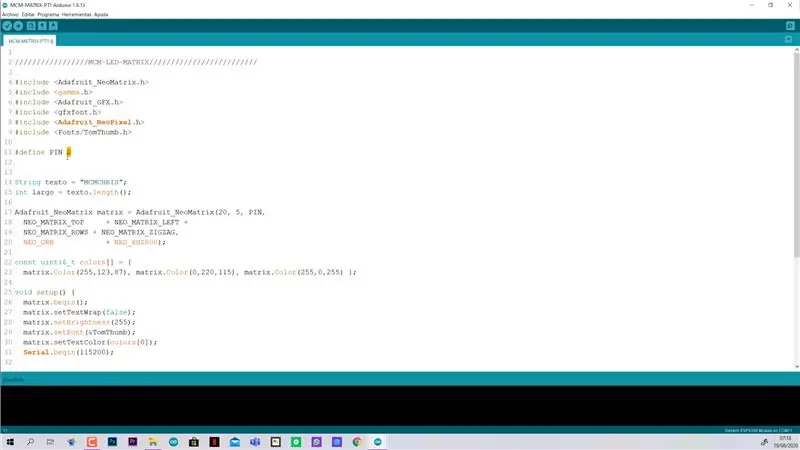Click void setup() on line 25
Image resolution: width=800 pixels, height=450 pixels.
[x=41, y=292]
